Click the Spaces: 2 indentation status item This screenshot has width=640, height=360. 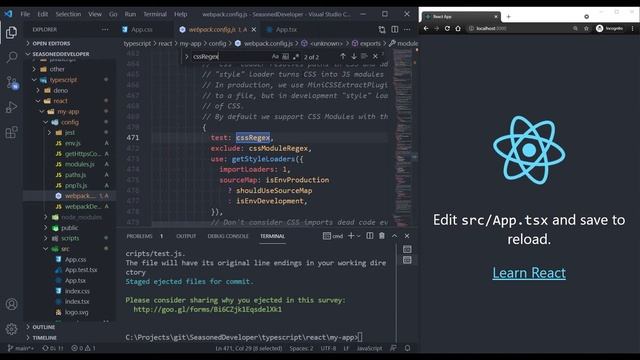301,348
